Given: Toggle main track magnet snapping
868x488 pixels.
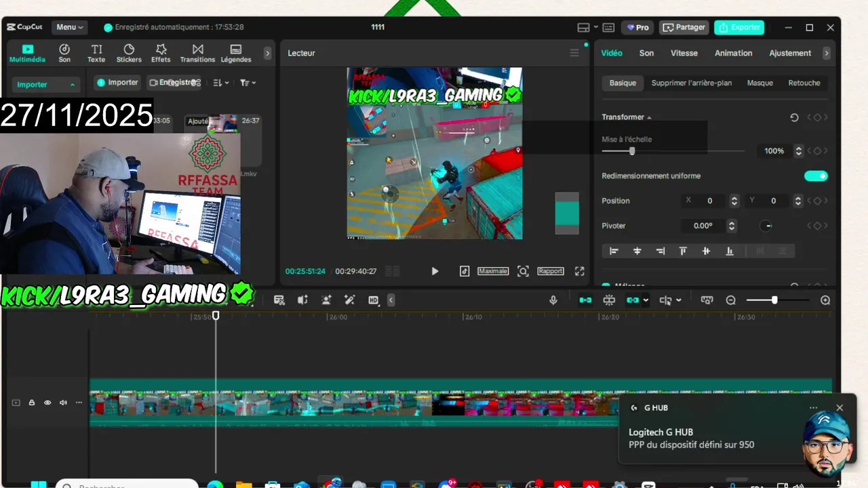Looking at the screenshot, I should coord(585,300).
